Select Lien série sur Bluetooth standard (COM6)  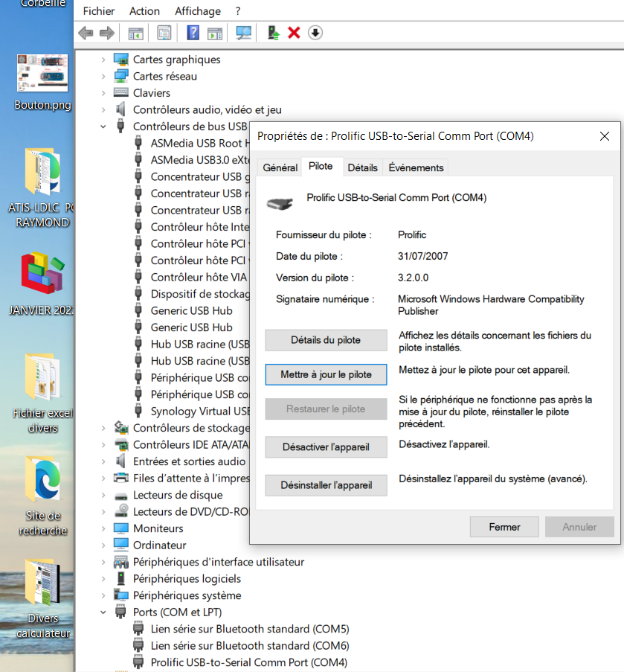coord(250,645)
